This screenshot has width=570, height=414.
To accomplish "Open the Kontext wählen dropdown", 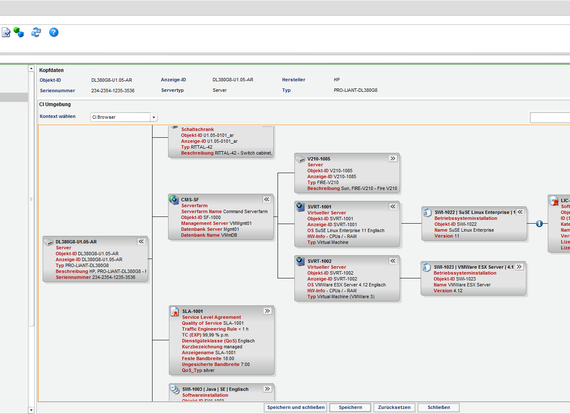I will (154, 117).
